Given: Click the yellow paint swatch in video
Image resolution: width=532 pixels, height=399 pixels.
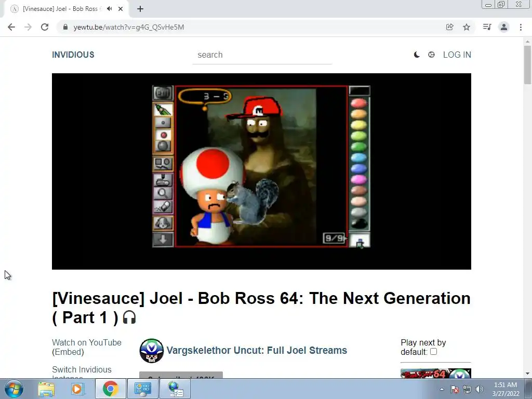Looking at the screenshot, I should point(358,125).
